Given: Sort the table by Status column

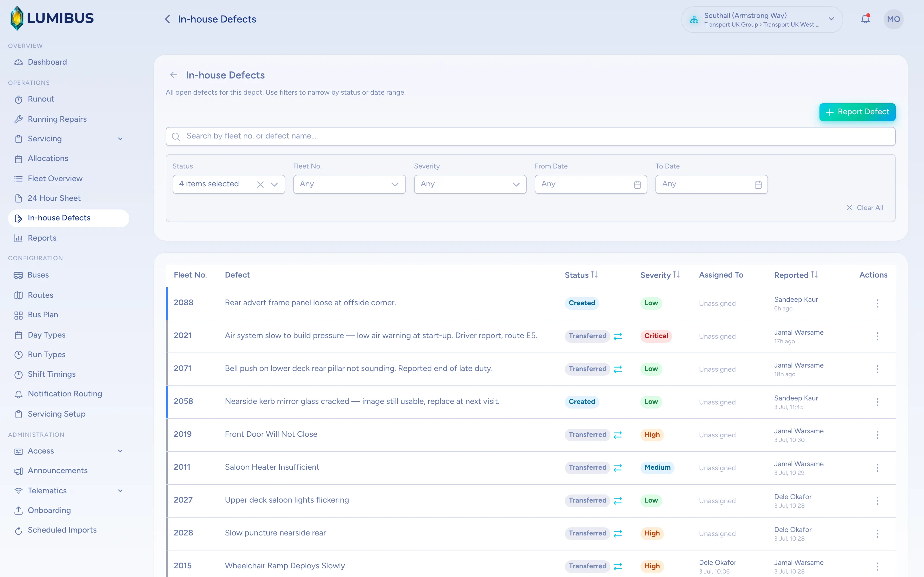Looking at the screenshot, I should tap(581, 275).
